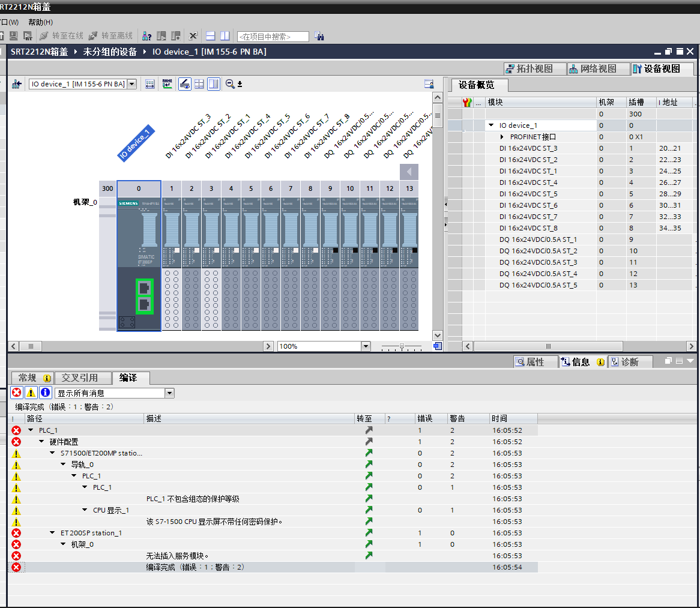Viewport: 700px width, 608px height.
Task: Open Help (帮助) menu
Action: click(x=40, y=22)
